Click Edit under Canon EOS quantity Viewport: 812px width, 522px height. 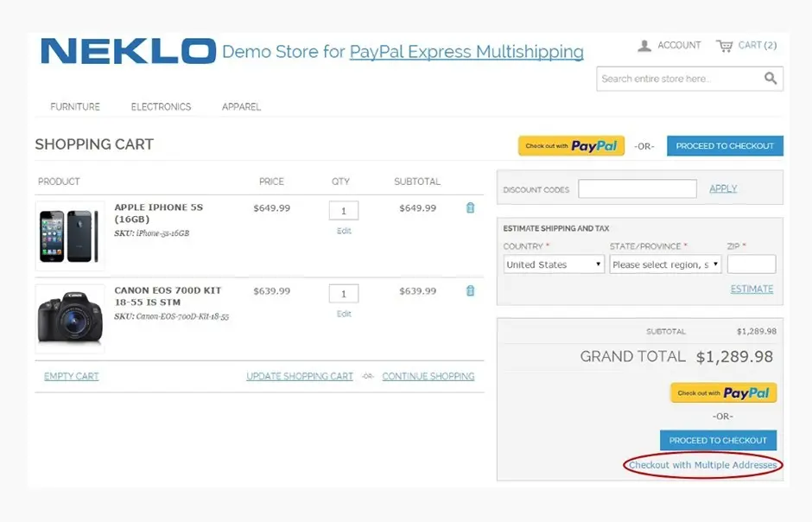pos(344,314)
